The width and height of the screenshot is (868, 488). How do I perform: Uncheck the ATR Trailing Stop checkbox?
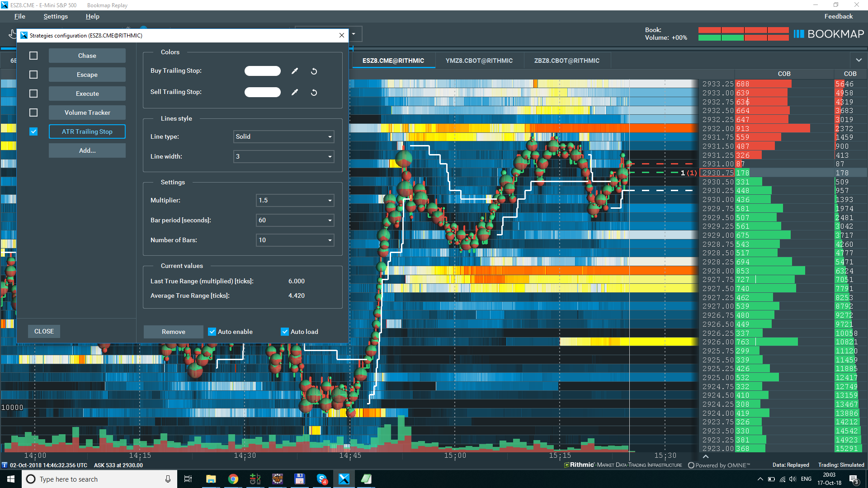tap(33, 131)
